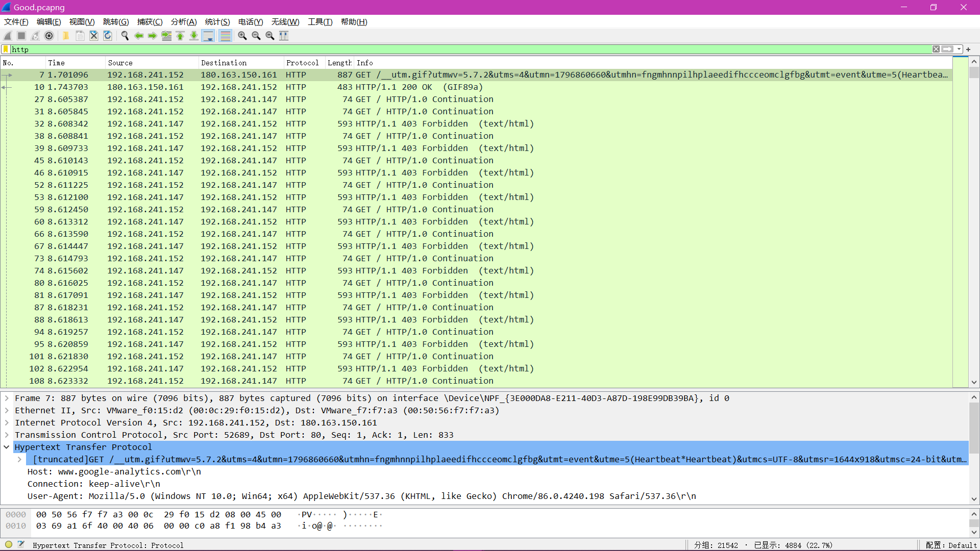The width and height of the screenshot is (980, 551).
Task: Open the 工具(T) menu
Action: click(320, 22)
